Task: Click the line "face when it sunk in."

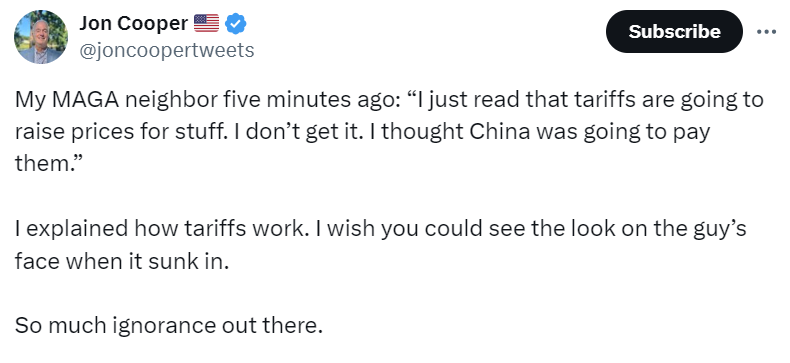Action: (x=122, y=261)
